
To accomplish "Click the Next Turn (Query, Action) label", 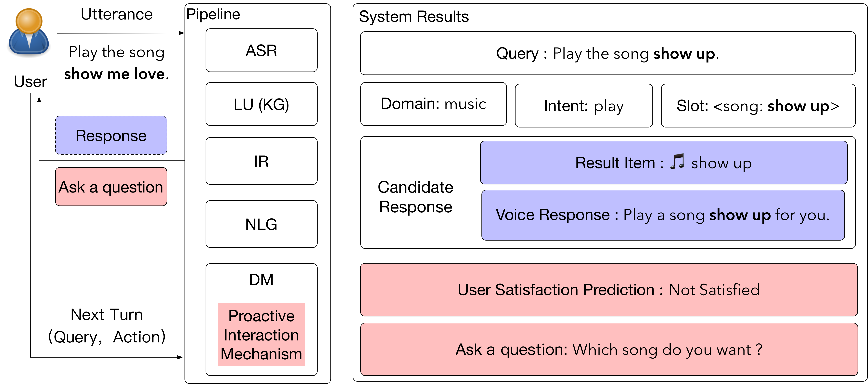I will click(x=107, y=326).
